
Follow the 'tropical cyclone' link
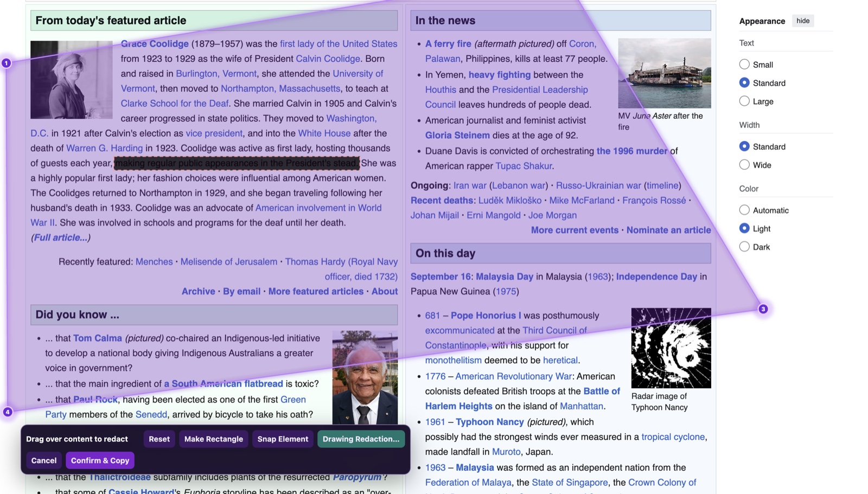[x=673, y=437]
